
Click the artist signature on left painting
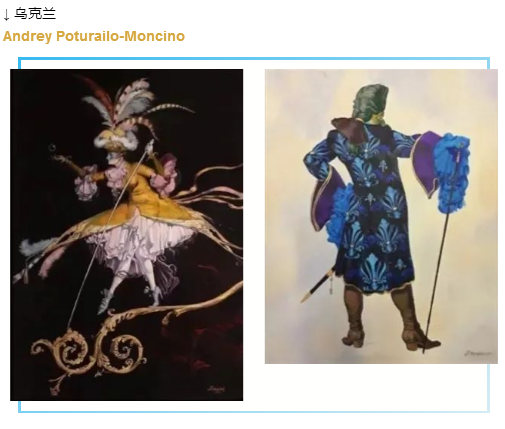217,389
